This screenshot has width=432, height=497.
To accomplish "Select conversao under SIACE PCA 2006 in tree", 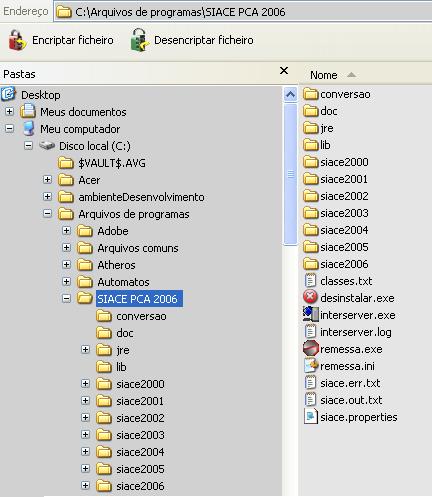I will [x=141, y=316].
